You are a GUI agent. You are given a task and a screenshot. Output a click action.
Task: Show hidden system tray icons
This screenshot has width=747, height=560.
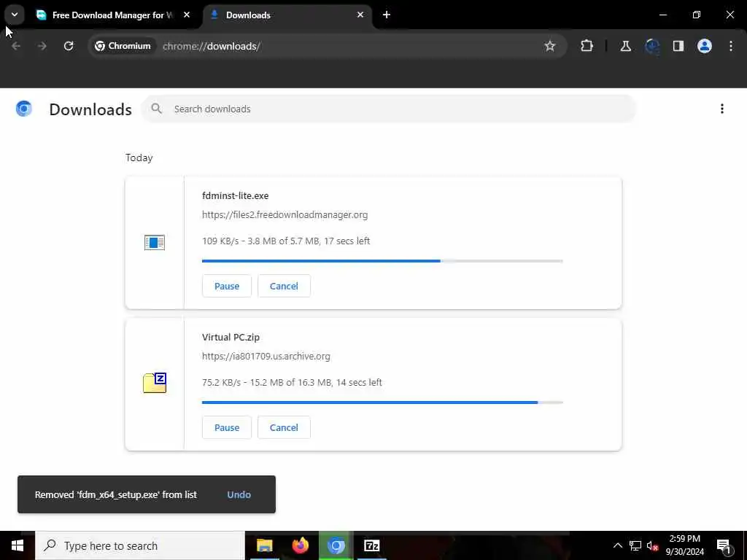(x=618, y=545)
